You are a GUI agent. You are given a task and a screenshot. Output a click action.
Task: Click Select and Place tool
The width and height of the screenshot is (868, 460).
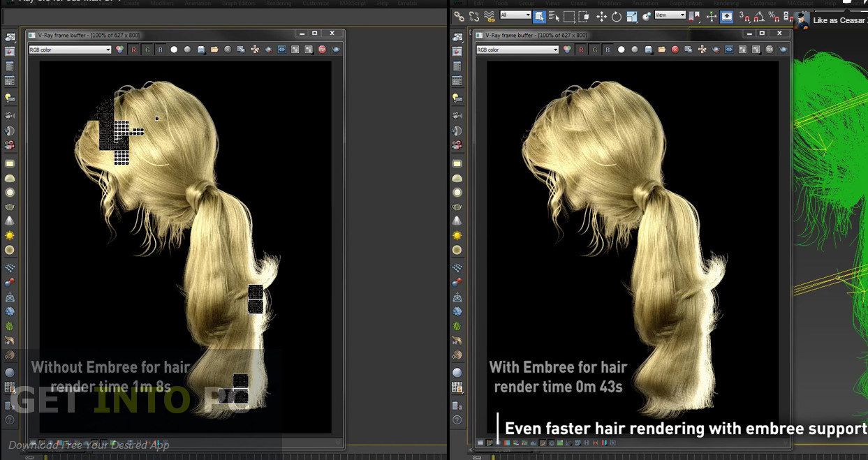coord(647,16)
